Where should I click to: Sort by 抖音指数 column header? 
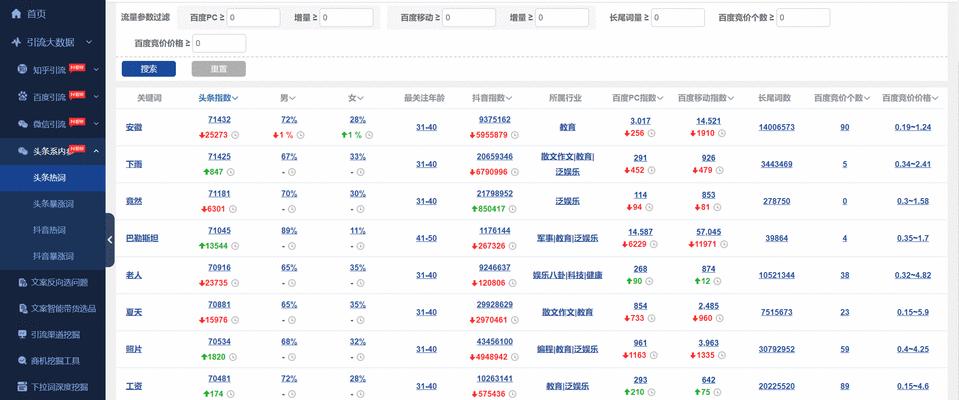(x=492, y=98)
